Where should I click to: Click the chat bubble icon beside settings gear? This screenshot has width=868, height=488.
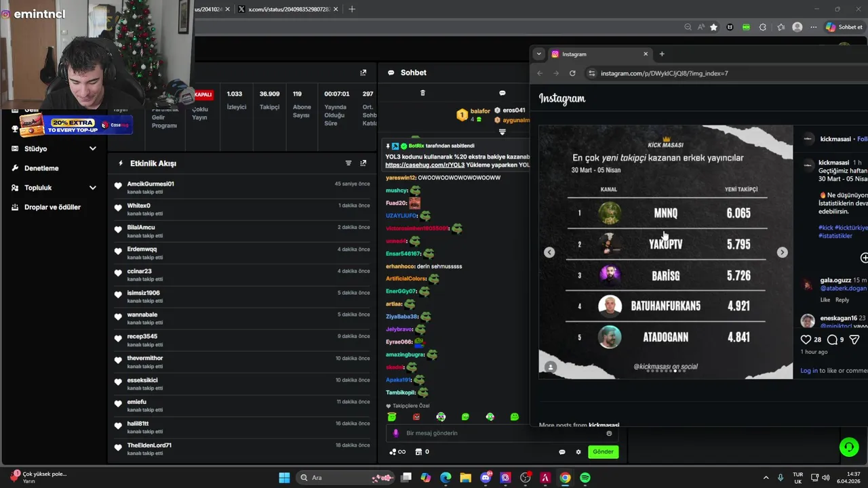561,452
